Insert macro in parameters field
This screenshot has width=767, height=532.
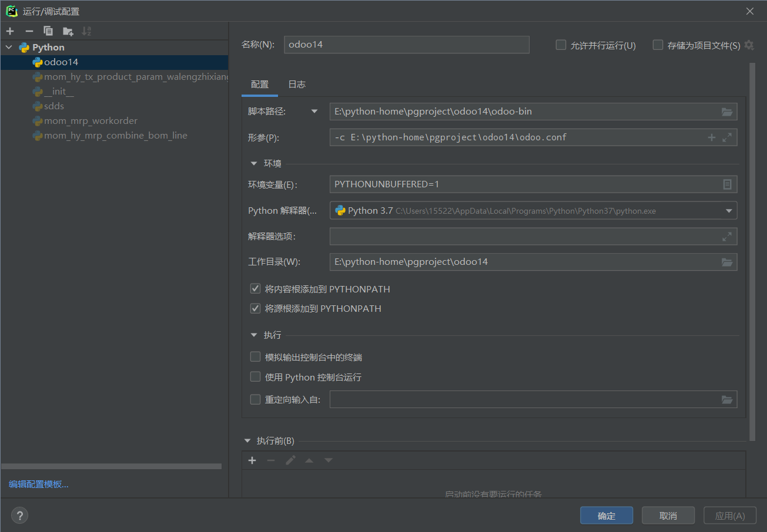[x=711, y=137]
